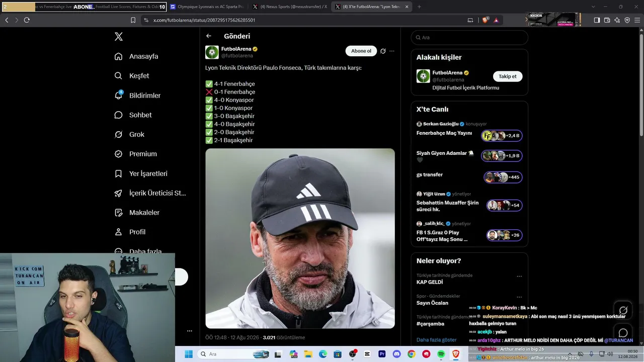Open the KAP GELDİ trending topic
Image resolution: width=644 pixels, height=362 pixels.
429,282
